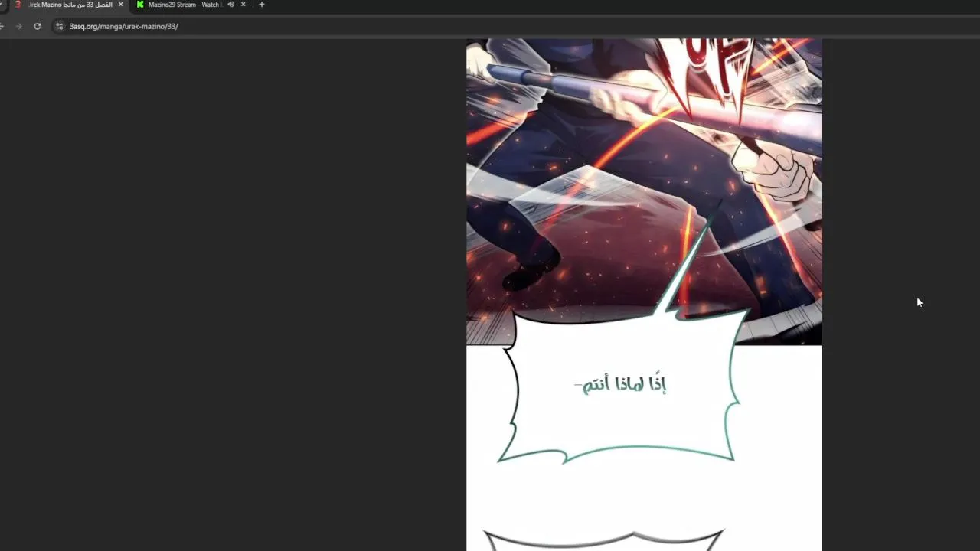Reload the current page
Image resolution: width=980 pixels, height=551 pixels.
[x=37, y=26]
